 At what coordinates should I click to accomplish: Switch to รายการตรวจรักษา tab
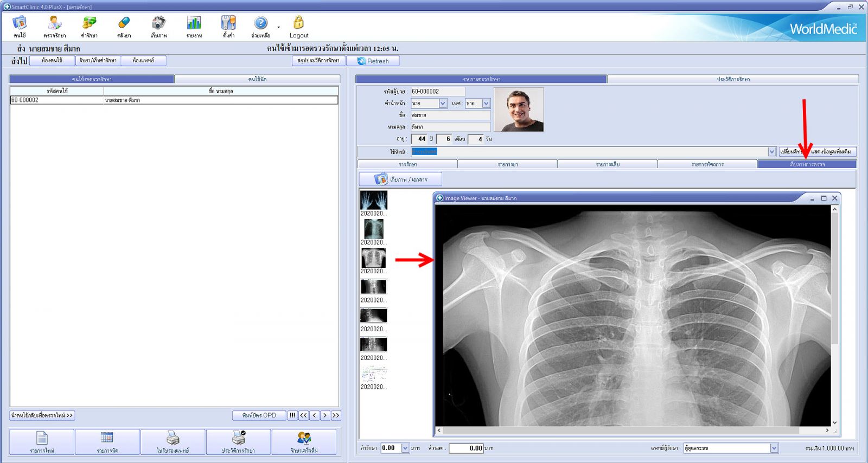click(481, 79)
